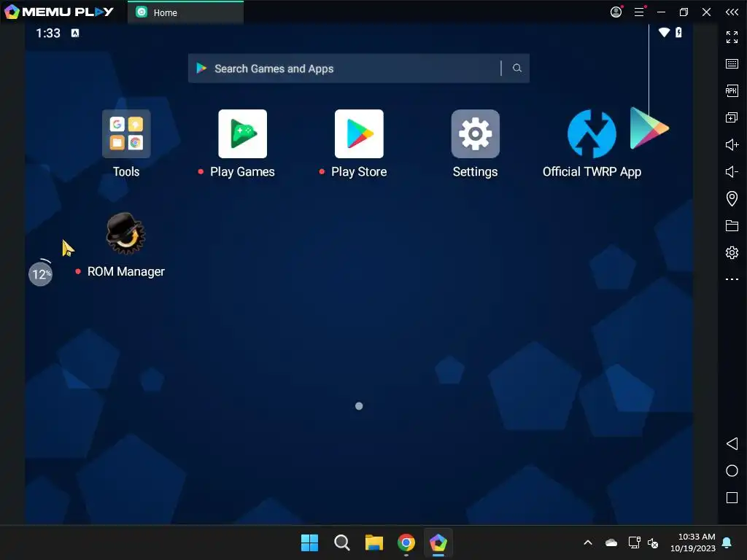Click the home screen page indicator dot
Screen dimensions: 747x560
click(x=359, y=406)
